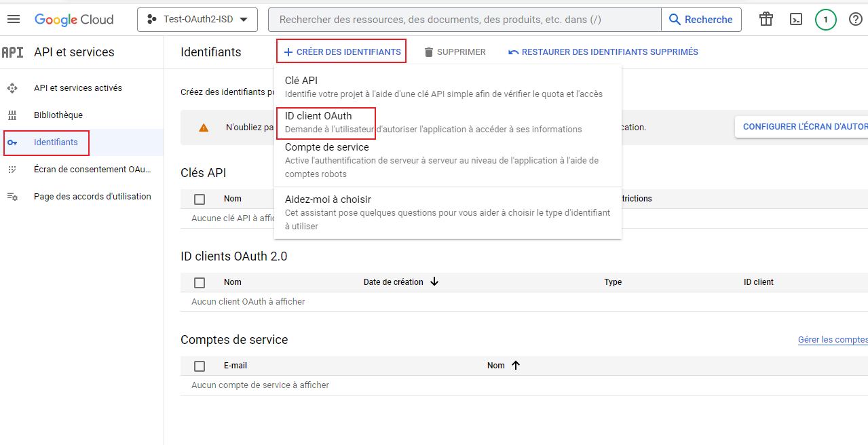The width and height of the screenshot is (868, 445).
Task: Click the key icon beside Identifiants
Action: coord(12,142)
